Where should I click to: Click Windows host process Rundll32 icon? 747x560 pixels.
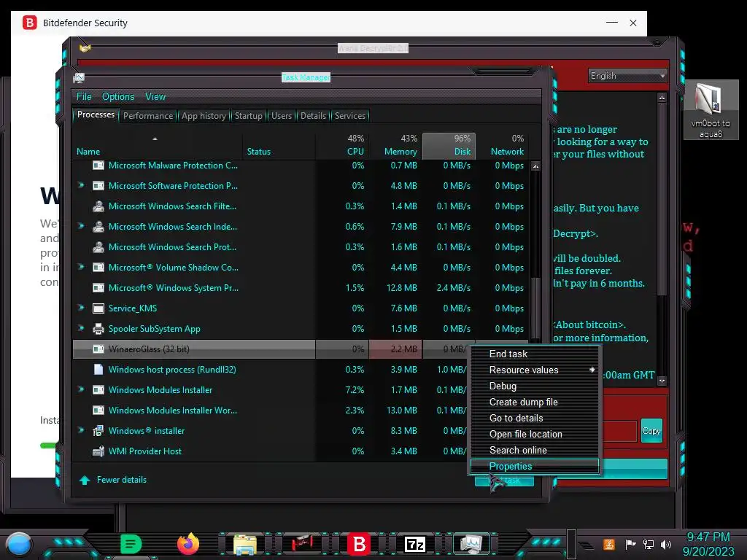point(98,370)
